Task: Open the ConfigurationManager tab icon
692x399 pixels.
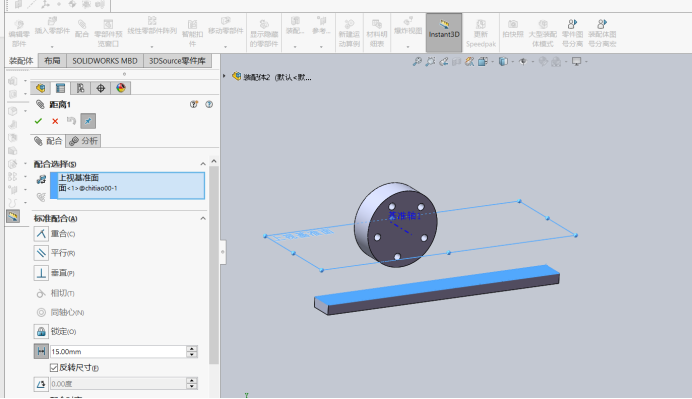Action: pos(80,88)
